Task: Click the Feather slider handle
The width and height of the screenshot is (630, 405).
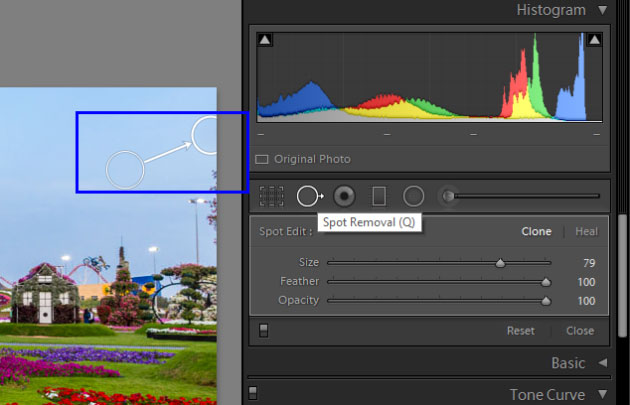Action: click(546, 282)
